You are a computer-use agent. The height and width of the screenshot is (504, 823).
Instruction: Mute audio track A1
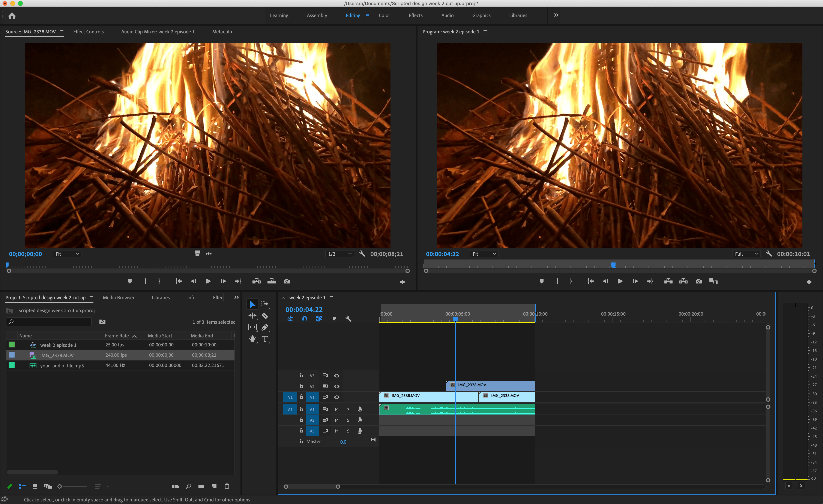[336, 409]
